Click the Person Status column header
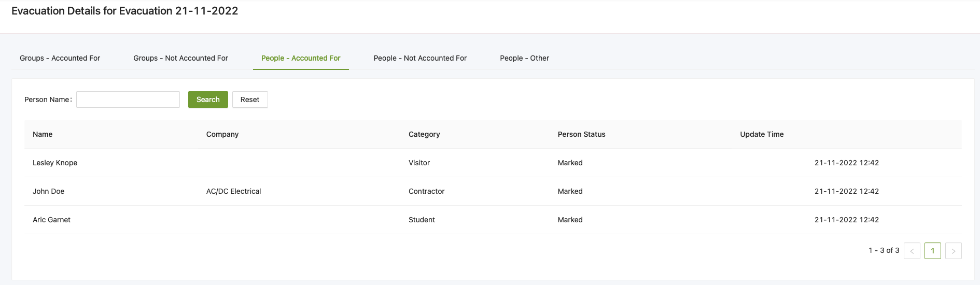This screenshot has height=285, width=980. [x=581, y=134]
